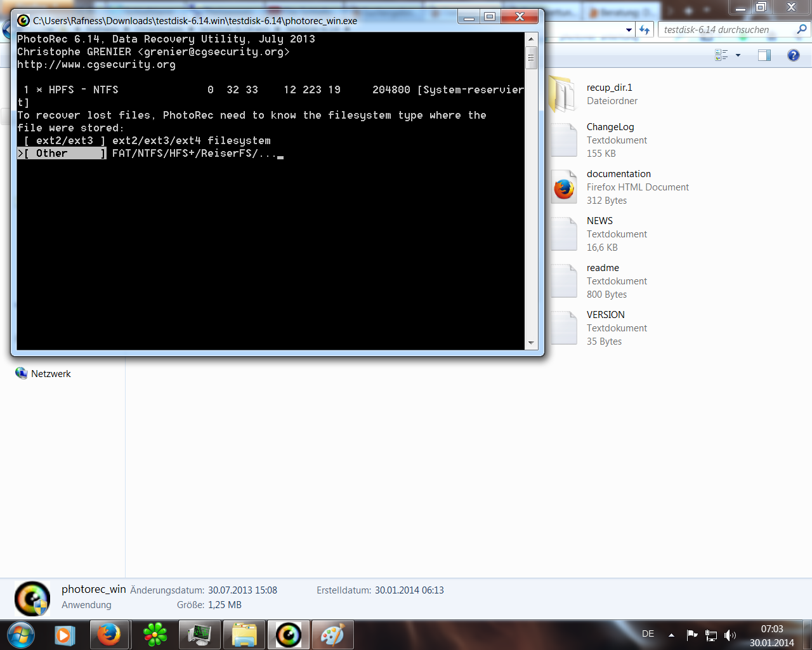This screenshot has width=812, height=650.
Task: Click the console scrollbar up arrow
Action: pyautogui.click(x=531, y=39)
